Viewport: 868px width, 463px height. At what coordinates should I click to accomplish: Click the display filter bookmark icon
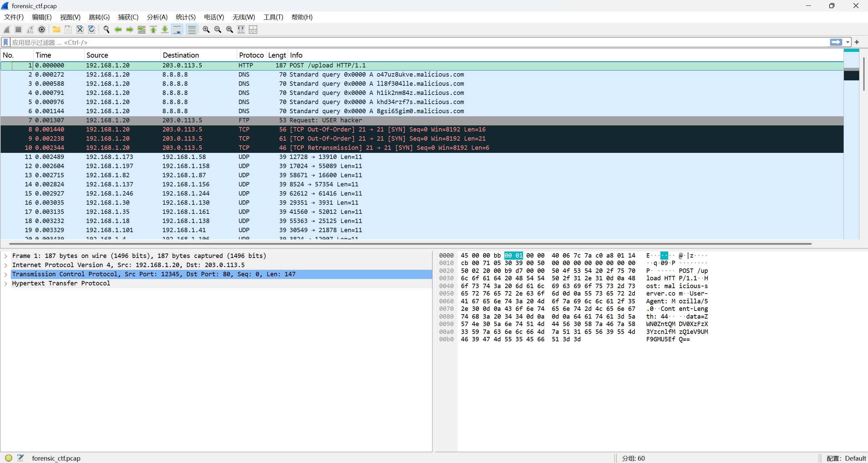click(x=5, y=42)
